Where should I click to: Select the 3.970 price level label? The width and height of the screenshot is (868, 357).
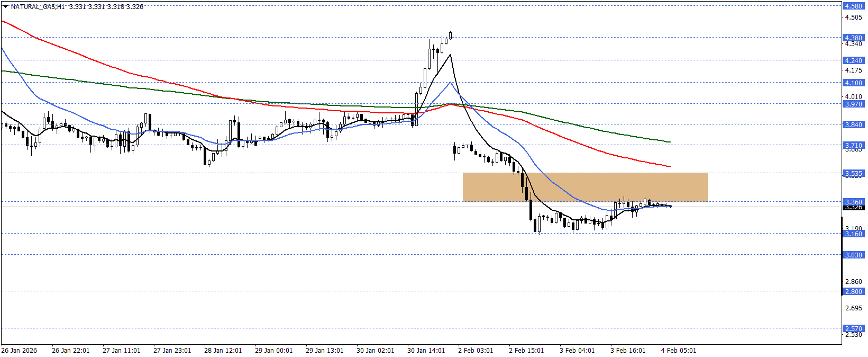coord(853,104)
